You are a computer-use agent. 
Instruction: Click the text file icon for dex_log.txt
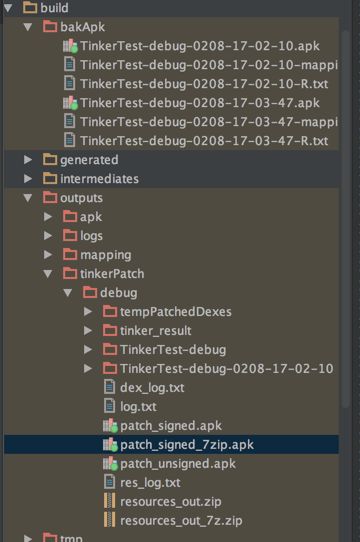point(110,387)
